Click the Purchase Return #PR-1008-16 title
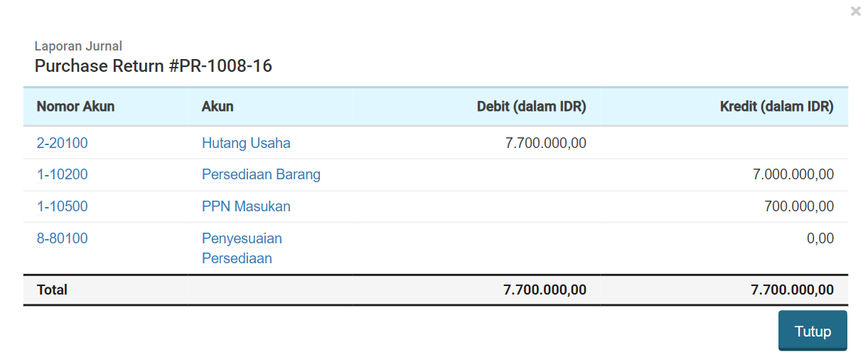 click(x=154, y=66)
